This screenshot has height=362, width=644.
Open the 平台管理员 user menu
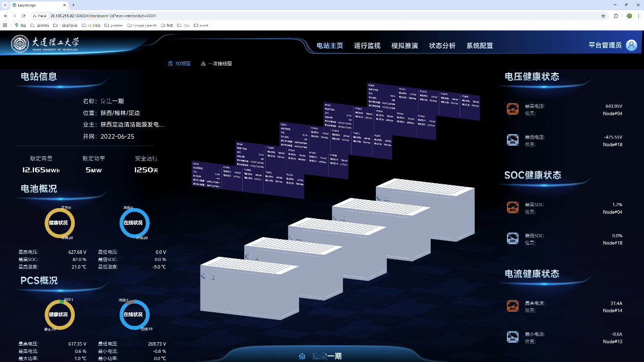(605, 45)
